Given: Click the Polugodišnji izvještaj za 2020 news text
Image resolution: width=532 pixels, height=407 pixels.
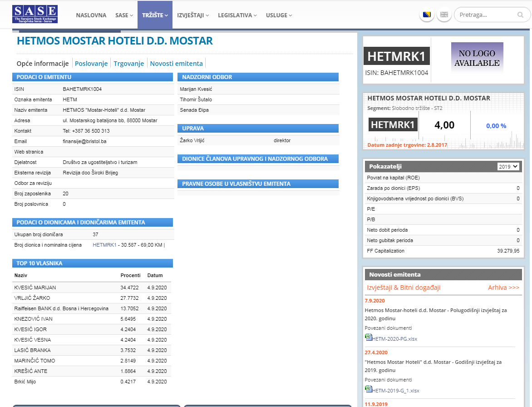Looking at the screenshot, I should click(x=436, y=314).
